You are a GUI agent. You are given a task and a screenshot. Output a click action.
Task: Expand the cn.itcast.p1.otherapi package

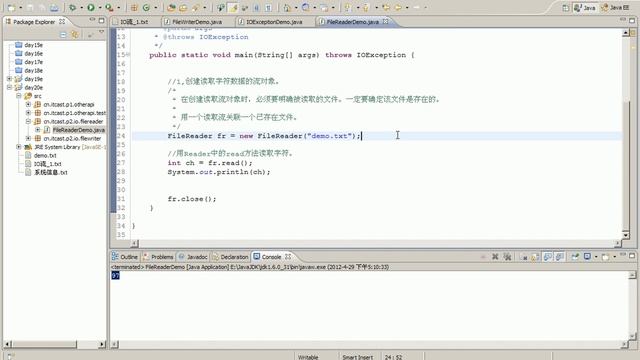click(28, 104)
